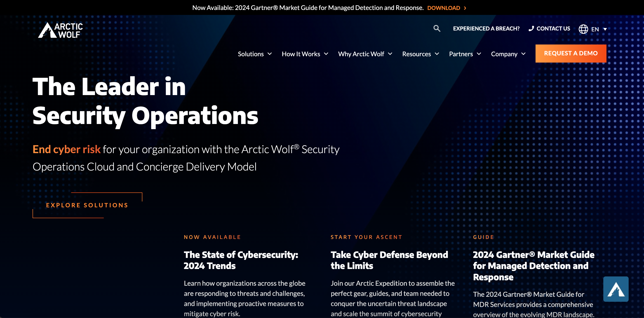Expand the Why Arctic Wolf chevron

click(390, 54)
